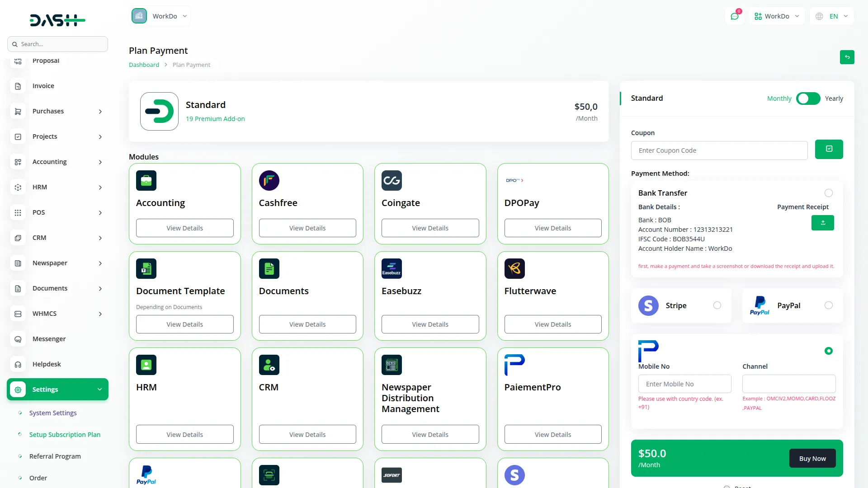868x488 pixels.
Task: Open the messenger chat icon with notification badge
Action: (734, 16)
